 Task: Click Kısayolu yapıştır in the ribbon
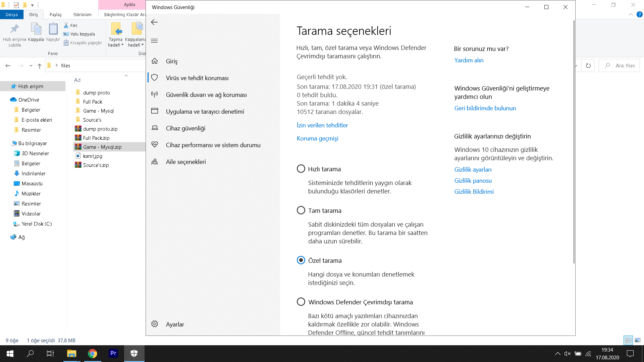(83, 43)
